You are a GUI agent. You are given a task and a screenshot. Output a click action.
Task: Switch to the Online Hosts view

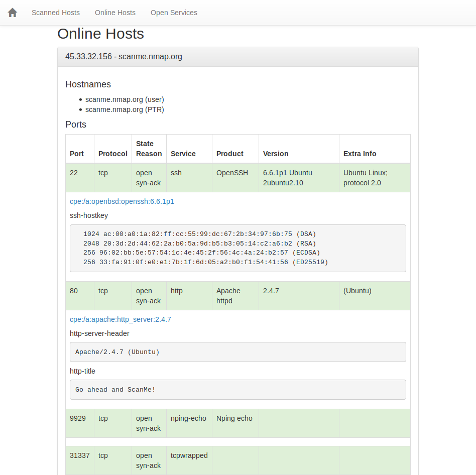(x=115, y=13)
